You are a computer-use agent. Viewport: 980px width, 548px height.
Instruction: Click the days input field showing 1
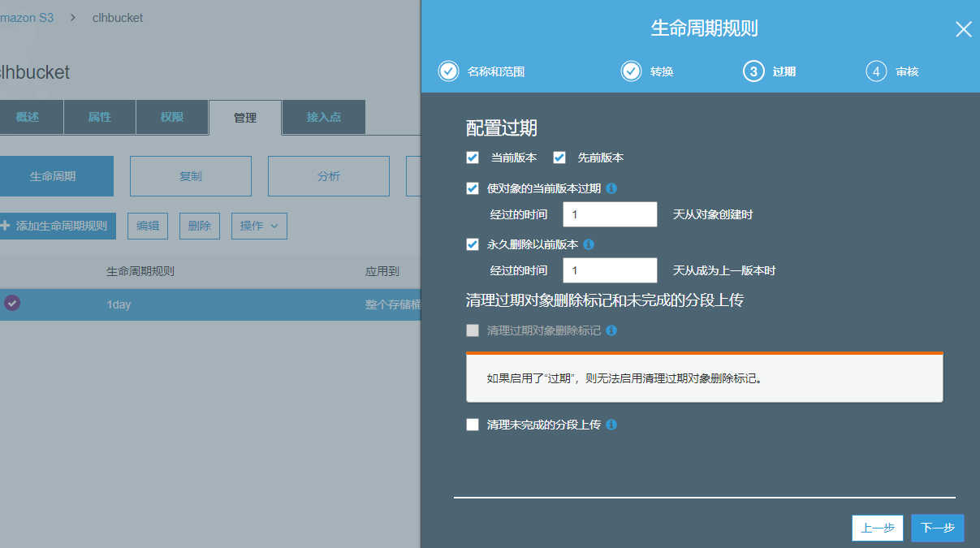(x=610, y=214)
